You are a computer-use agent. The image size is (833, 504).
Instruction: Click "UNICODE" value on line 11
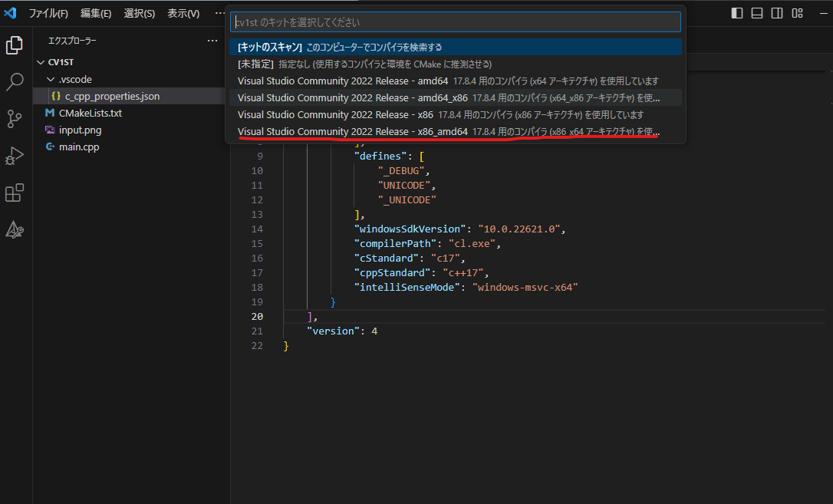pos(403,186)
